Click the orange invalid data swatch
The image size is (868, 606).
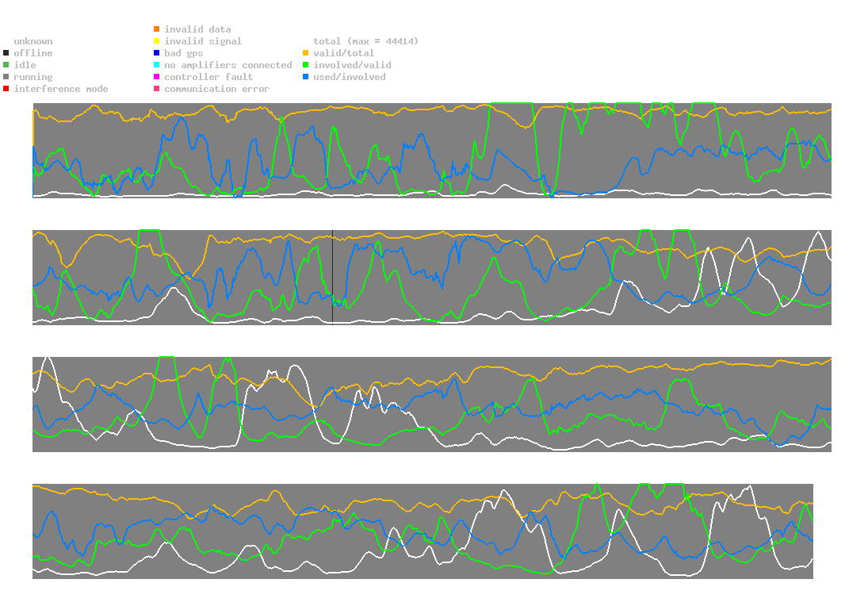pyautogui.click(x=157, y=29)
